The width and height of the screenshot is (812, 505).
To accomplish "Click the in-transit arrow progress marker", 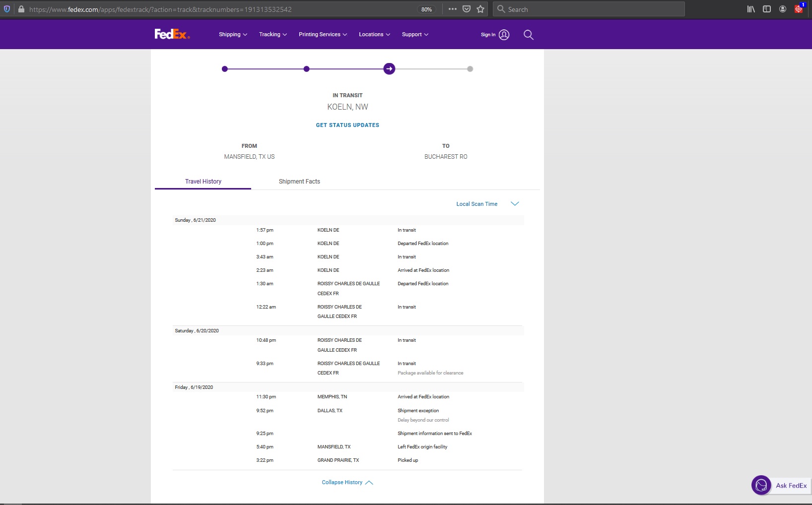I will [389, 68].
